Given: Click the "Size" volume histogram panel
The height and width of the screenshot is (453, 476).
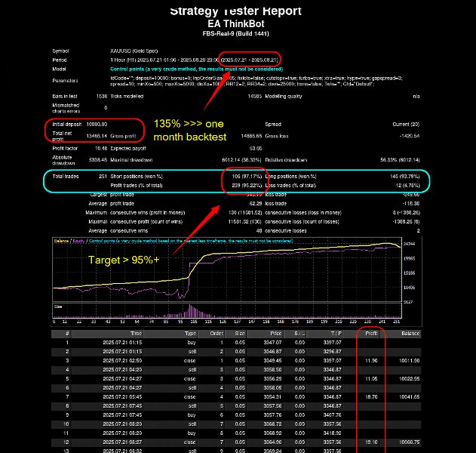Looking at the screenshot, I should point(227,310).
